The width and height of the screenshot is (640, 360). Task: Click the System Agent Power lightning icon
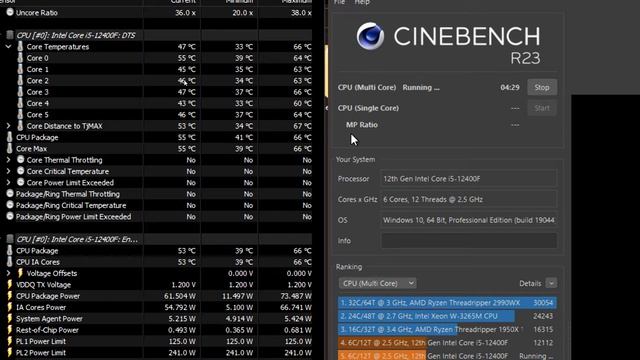[x=10, y=318]
